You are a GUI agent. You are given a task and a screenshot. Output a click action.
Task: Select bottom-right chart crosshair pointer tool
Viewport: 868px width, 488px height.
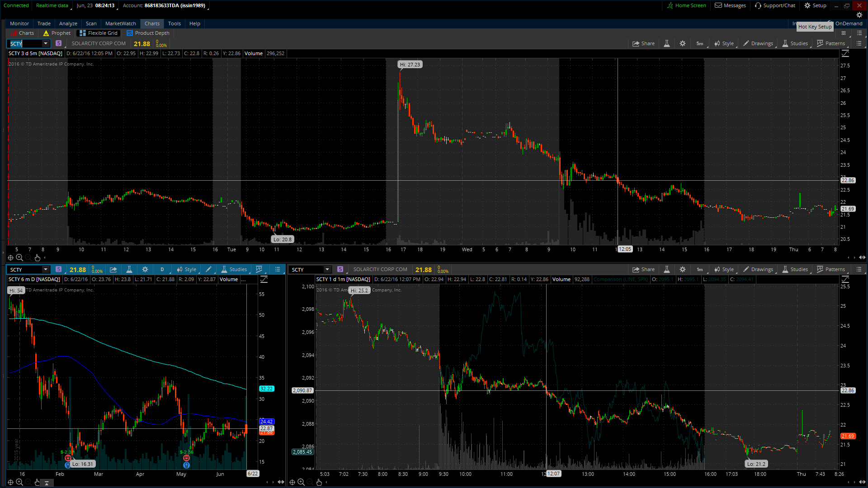[x=292, y=482]
